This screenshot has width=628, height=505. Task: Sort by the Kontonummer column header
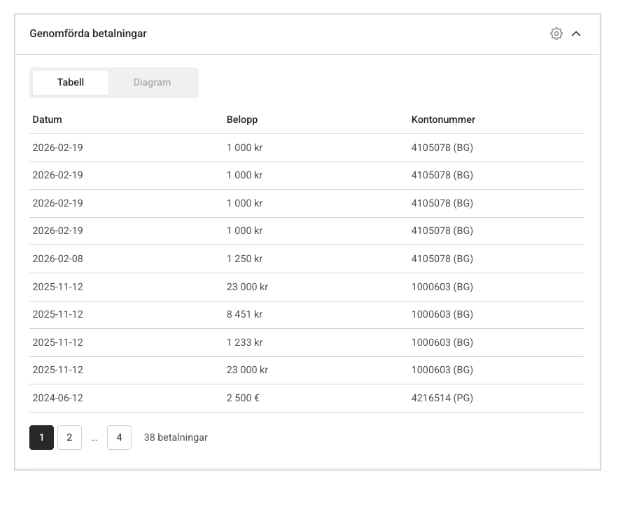[x=443, y=120]
